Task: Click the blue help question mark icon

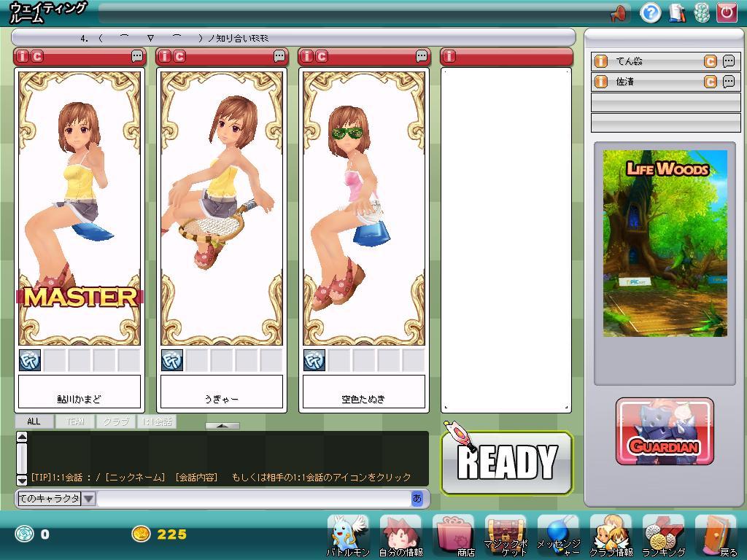Action: coord(650,12)
